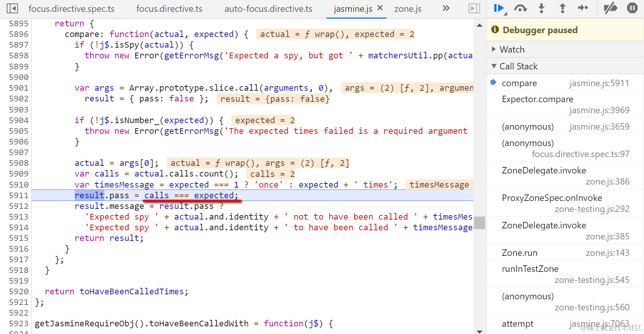Screen dimensions: 644x334
Task: Select Zone.run call stack frame
Action: (565, 253)
